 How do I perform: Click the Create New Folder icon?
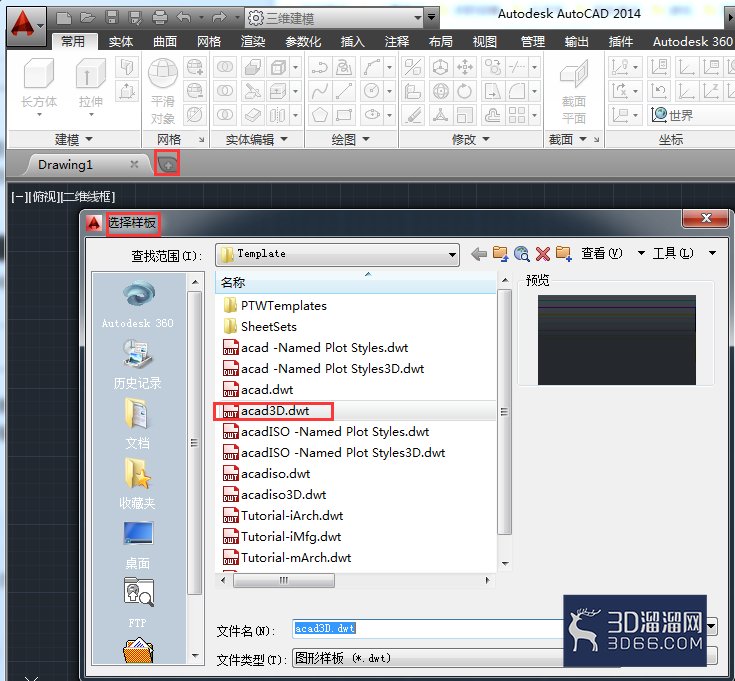point(563,254)
